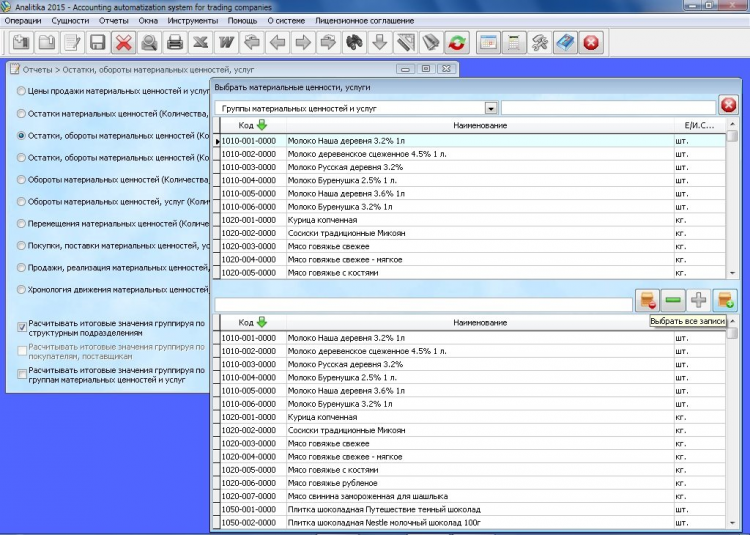Uncheck grouping by 'структурным подразделениям' checkbox
The height and width of the screenshot is (535, 750).
click(22, 326)
